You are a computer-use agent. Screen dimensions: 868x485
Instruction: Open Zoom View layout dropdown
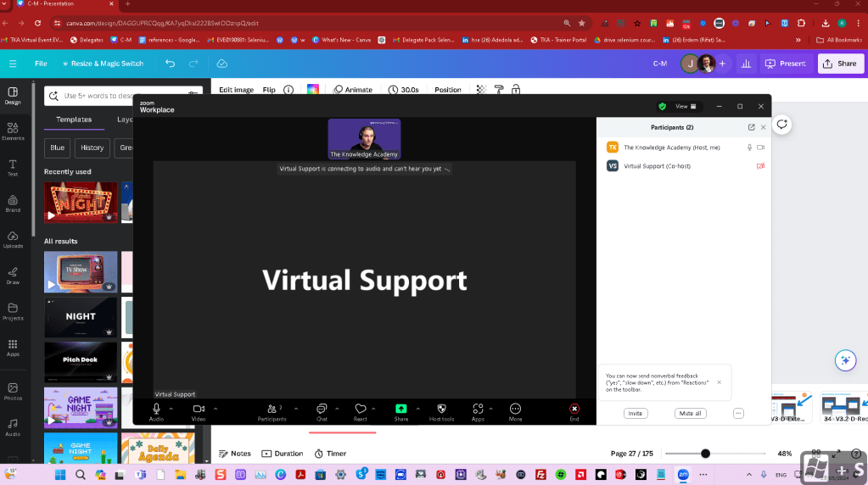tap(686, 106)
